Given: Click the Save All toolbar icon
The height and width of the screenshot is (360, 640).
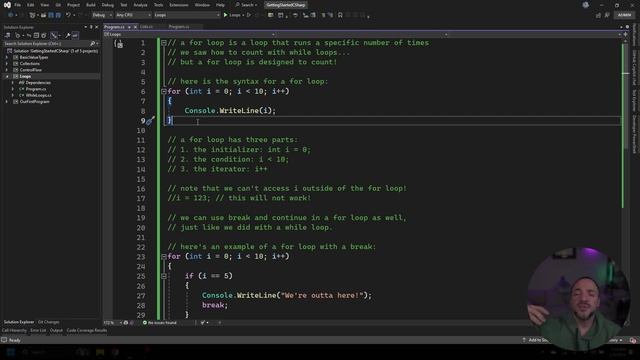Looking at the screenshot, I should pos(58,15).
